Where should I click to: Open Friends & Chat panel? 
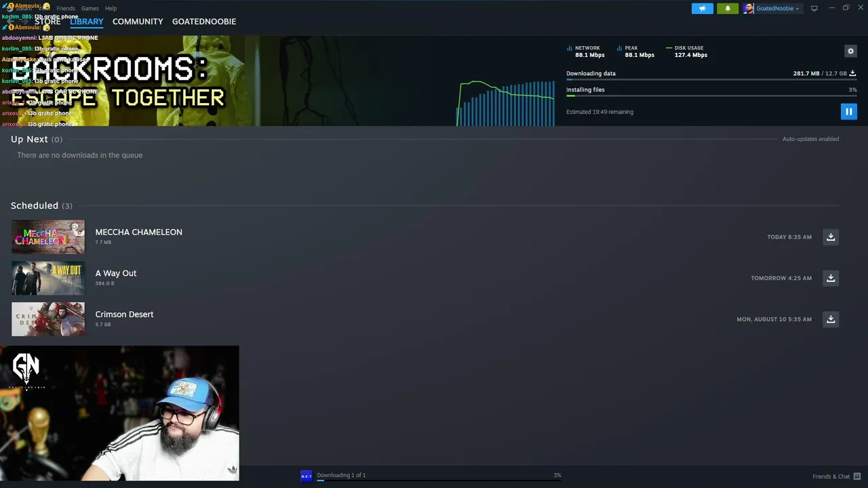(831, 476)
